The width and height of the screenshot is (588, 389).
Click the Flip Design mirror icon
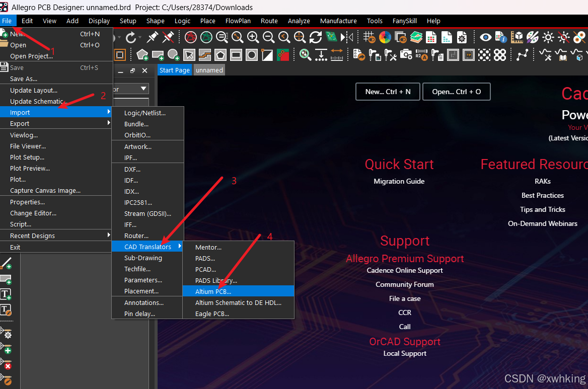(x=347, y=37)
